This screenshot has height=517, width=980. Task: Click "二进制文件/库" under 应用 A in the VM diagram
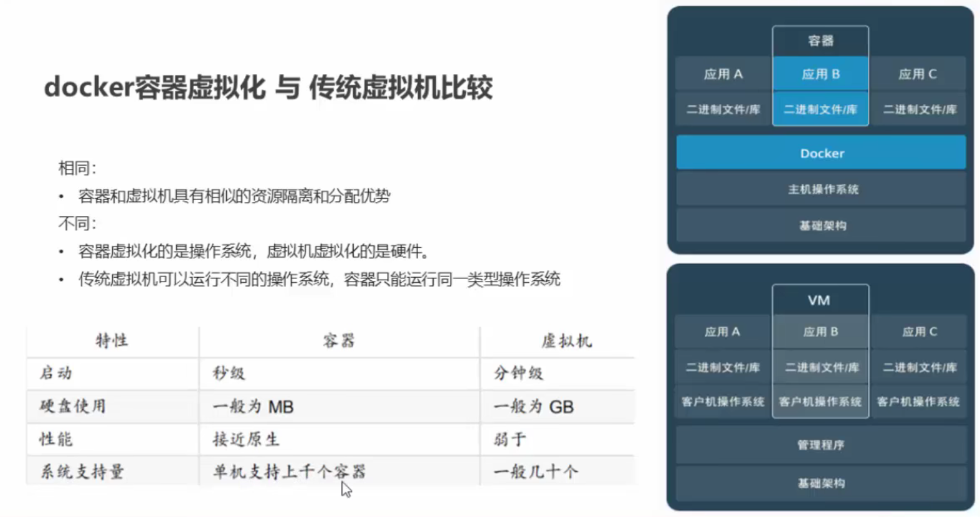point(723,368)
